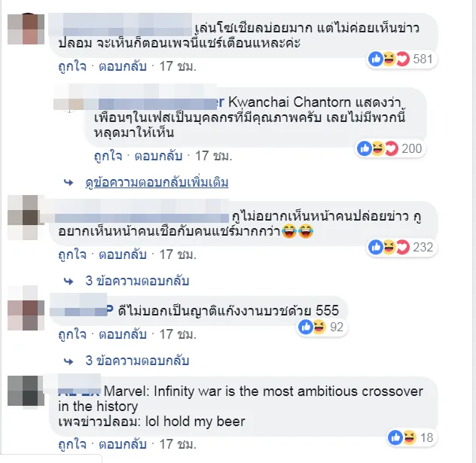Image resolution: width=476 pixels, height=463 pixels.
Task: Open reaction icons showing 92 count
Action: [x=322, y=327]
